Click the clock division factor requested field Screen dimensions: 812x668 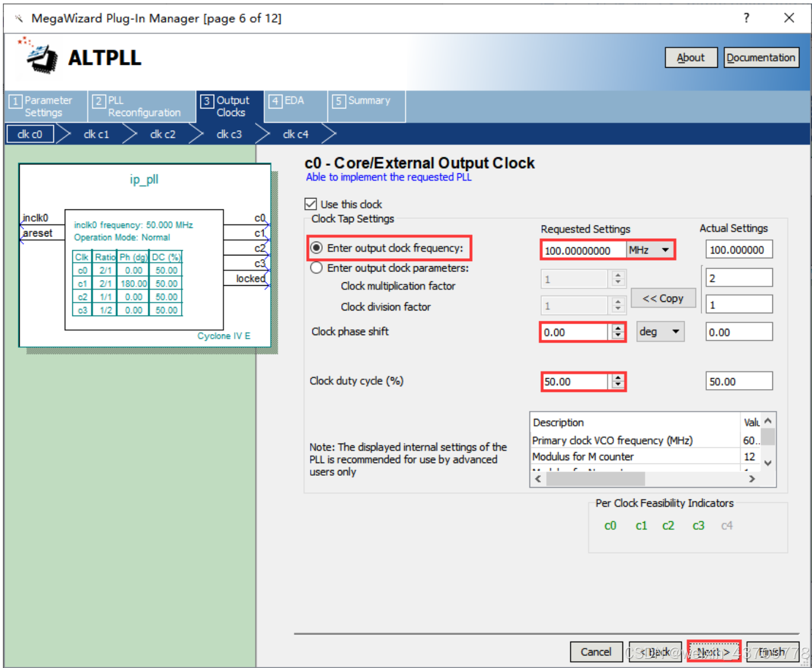(x=574, y=306)
